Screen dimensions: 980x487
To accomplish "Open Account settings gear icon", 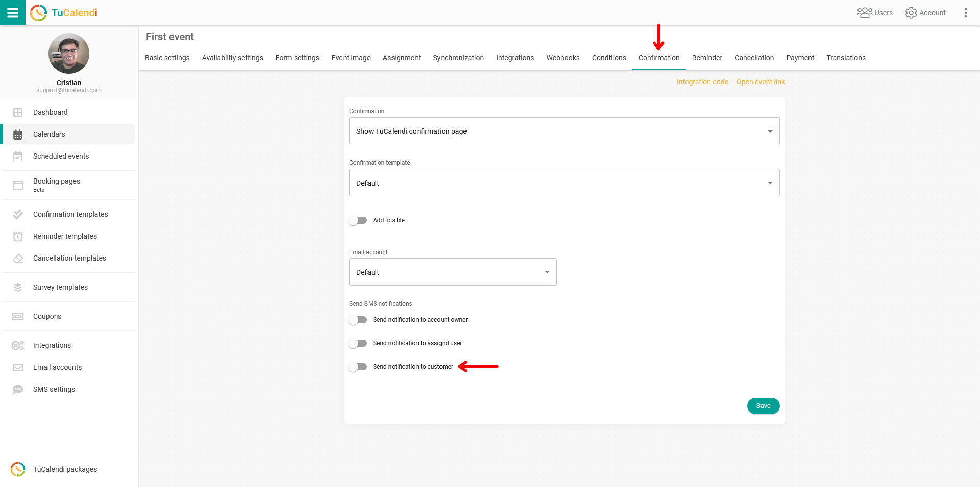I will [911, 13].
